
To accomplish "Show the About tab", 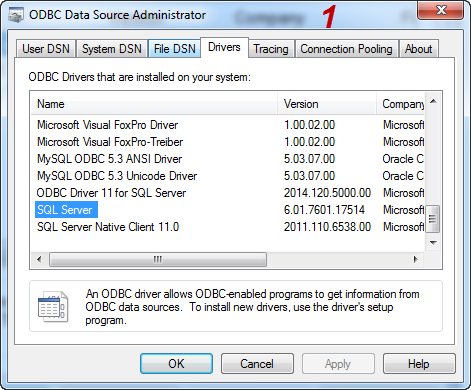I will click(418, 49).
